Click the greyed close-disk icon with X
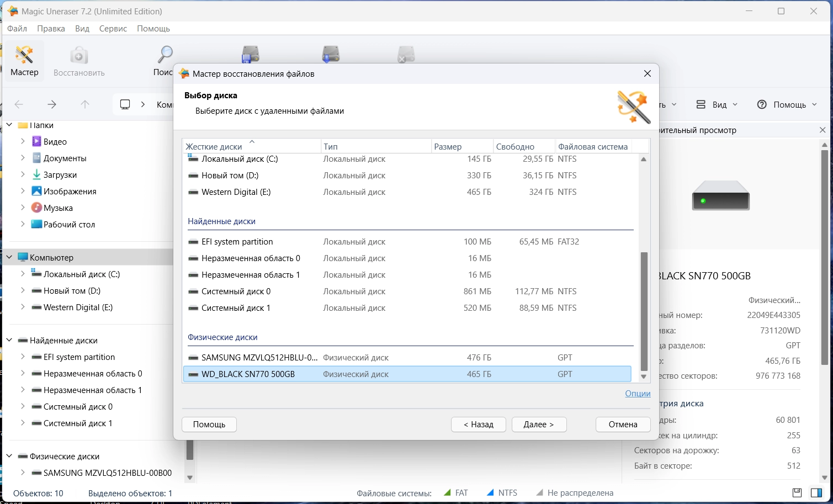Screen dimensions: 833x504 click(406, 55)
